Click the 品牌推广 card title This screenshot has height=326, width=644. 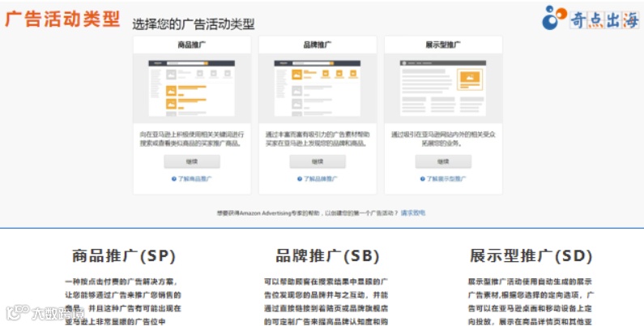click(318, 45)
